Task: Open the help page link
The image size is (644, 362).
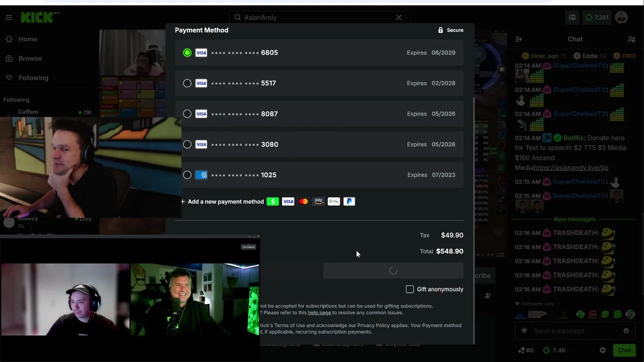Action: click(319, 313)
